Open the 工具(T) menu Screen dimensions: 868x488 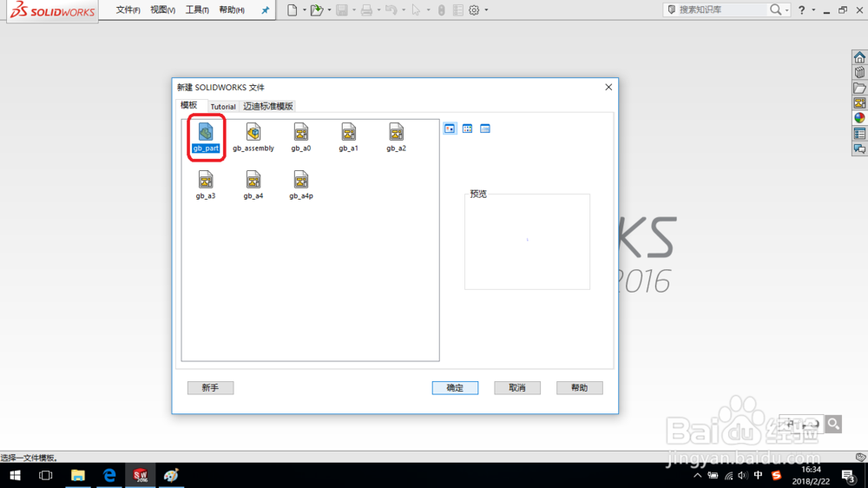(x=197, y=10)
